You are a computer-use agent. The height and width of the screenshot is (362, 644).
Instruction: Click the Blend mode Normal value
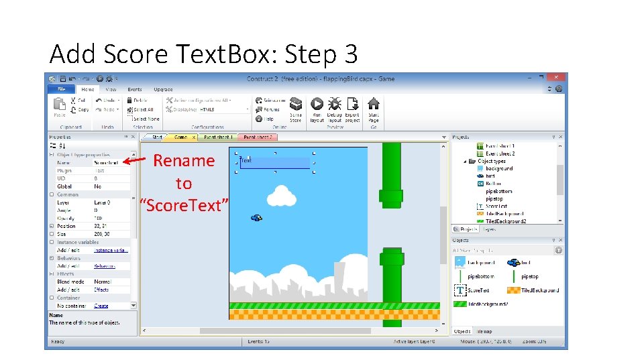pos(111,282)
